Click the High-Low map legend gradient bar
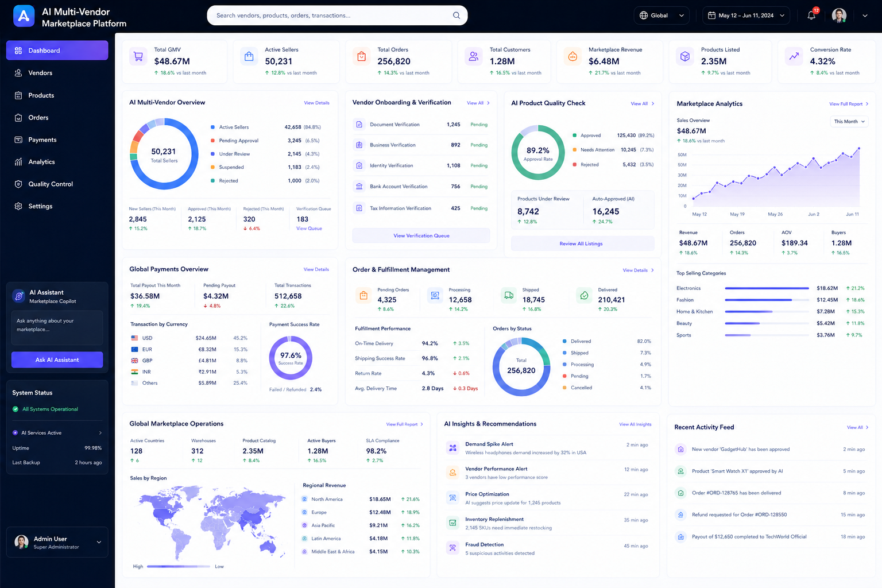Image resolution: width=882 pixels, height=588 pixels. pos(177,566)
